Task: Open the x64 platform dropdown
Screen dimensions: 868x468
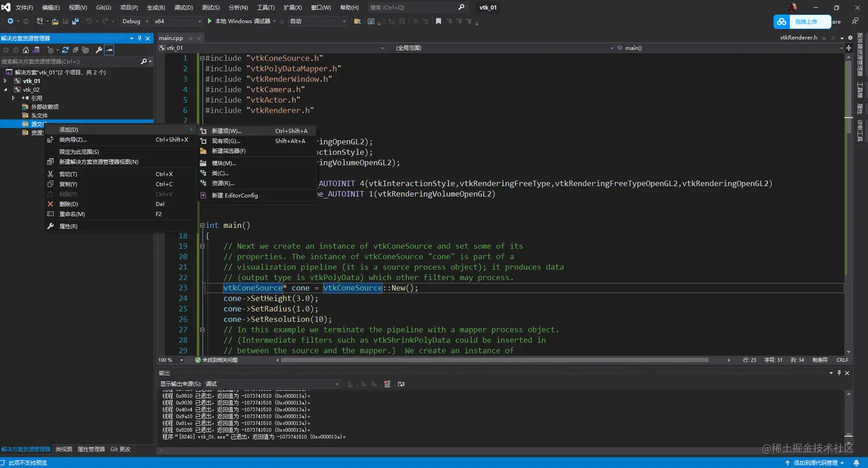Action: pos(178,21)
